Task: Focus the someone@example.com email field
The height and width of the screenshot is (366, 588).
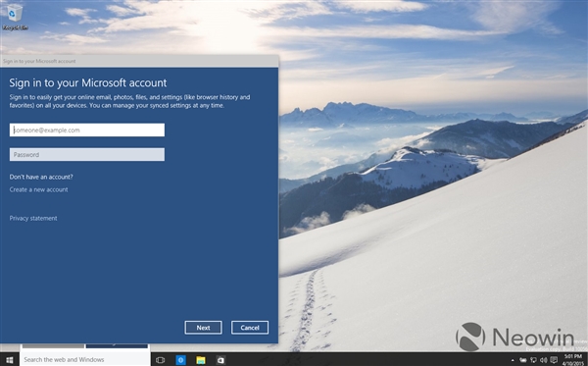Action: [x=87, y=130]
